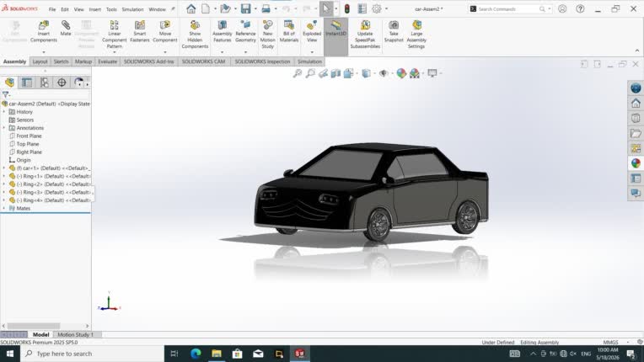Screen dimensions: 644x362
Task: Click the Save icon
Action: [x=245, y=8]
